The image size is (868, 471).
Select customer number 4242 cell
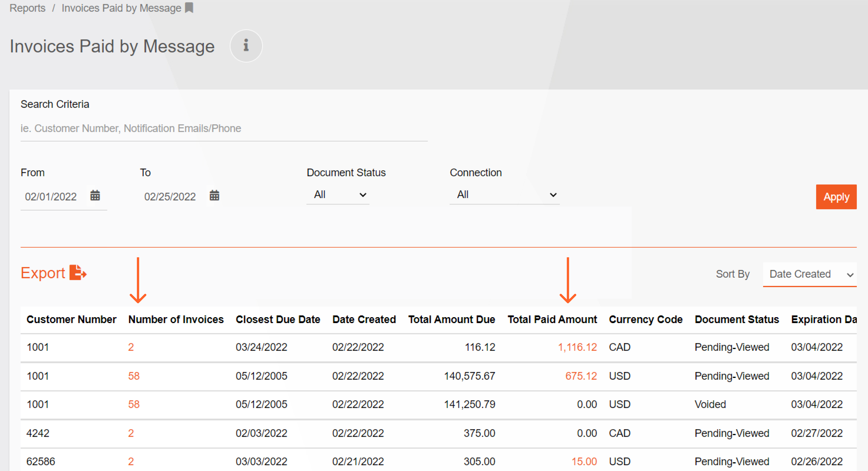[38, 433]
